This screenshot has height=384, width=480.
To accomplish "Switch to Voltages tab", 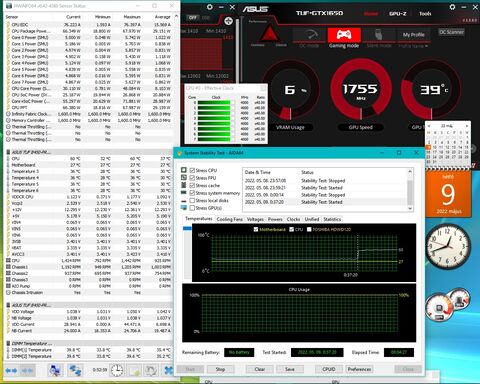I will coord(255,219).
